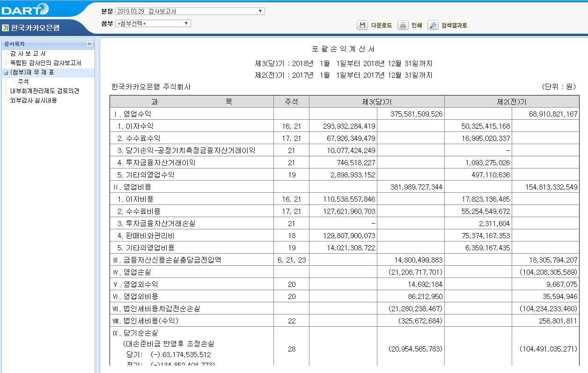Click value 381,989,727,344
This screenshot has width=588, height=373.
click(417, 187)
